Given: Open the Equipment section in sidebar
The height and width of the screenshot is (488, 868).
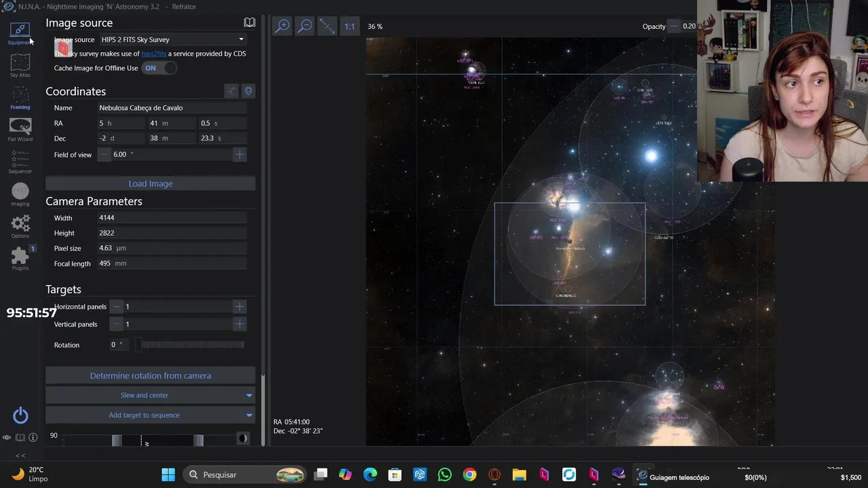Looking at the screenshot, I should pyautogui.click(x=20, y=33).
